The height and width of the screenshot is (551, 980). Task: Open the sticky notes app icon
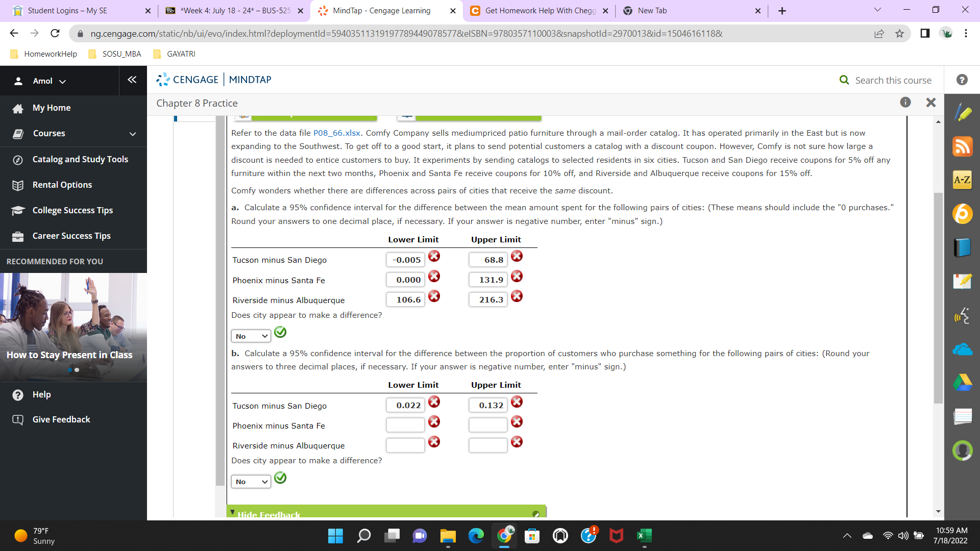click(x=962, y=281)
